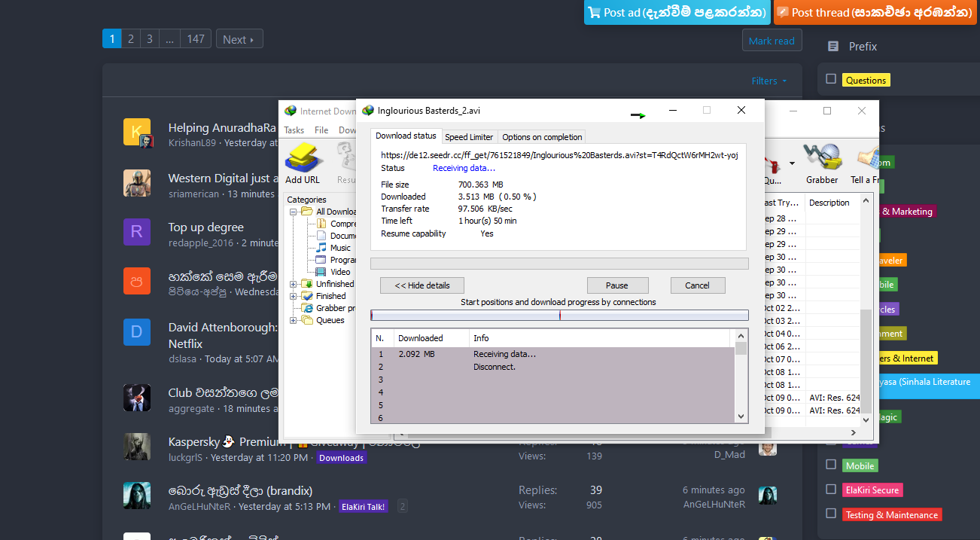
Task: Expand the Unfinished tree node
Action: click(x=294, y=284)
